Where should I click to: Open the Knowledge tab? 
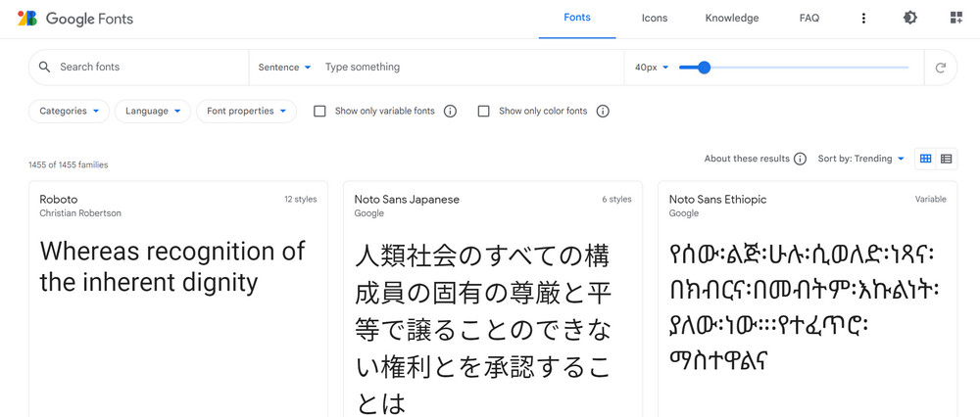pyautogui.click(x=732, y=18)
